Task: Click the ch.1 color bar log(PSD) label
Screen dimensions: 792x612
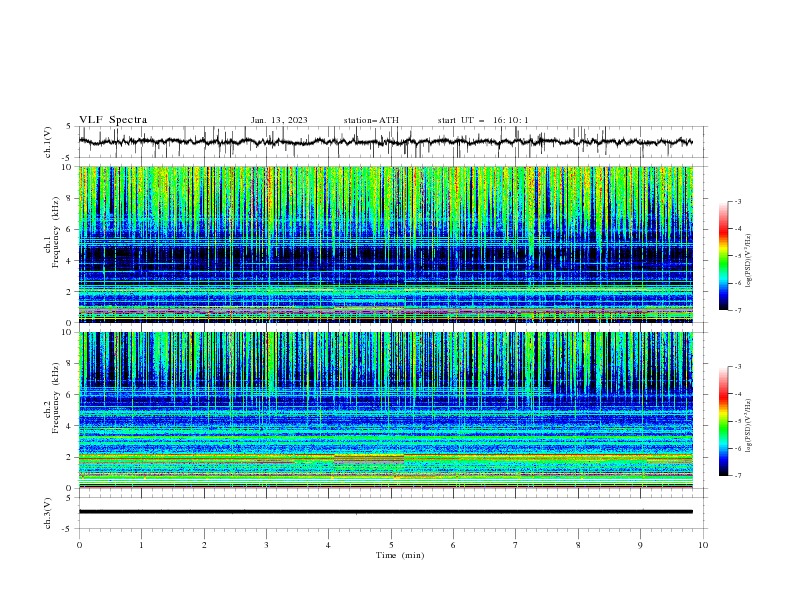Action: tap(749, 261)
